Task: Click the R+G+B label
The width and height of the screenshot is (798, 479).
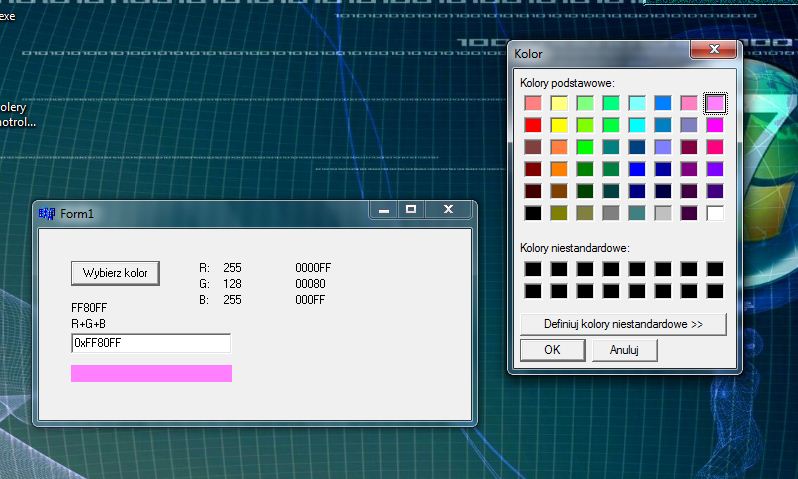Action: click(89, 324)
